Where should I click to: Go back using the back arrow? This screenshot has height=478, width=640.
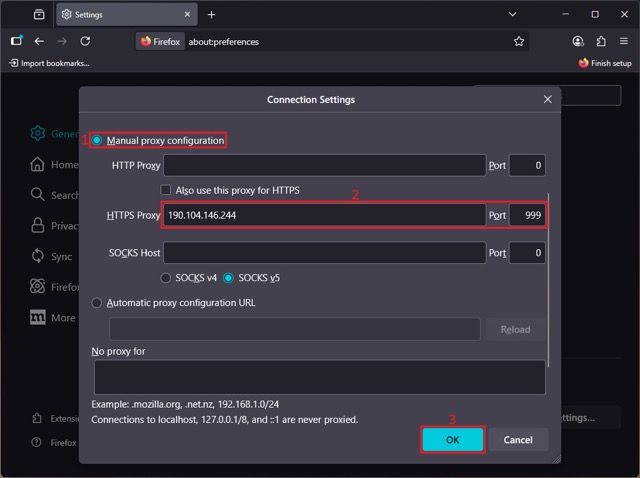pyautogui.click(x=39, y=41)
